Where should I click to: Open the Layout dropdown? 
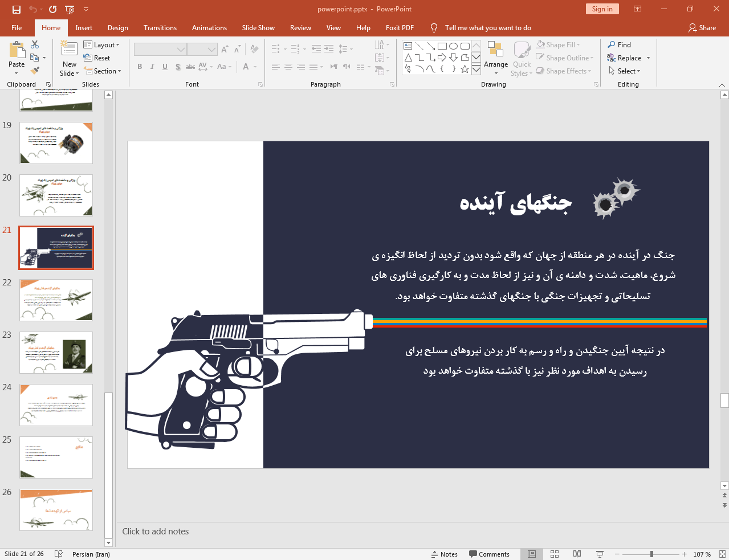click(x=101, y=44)
